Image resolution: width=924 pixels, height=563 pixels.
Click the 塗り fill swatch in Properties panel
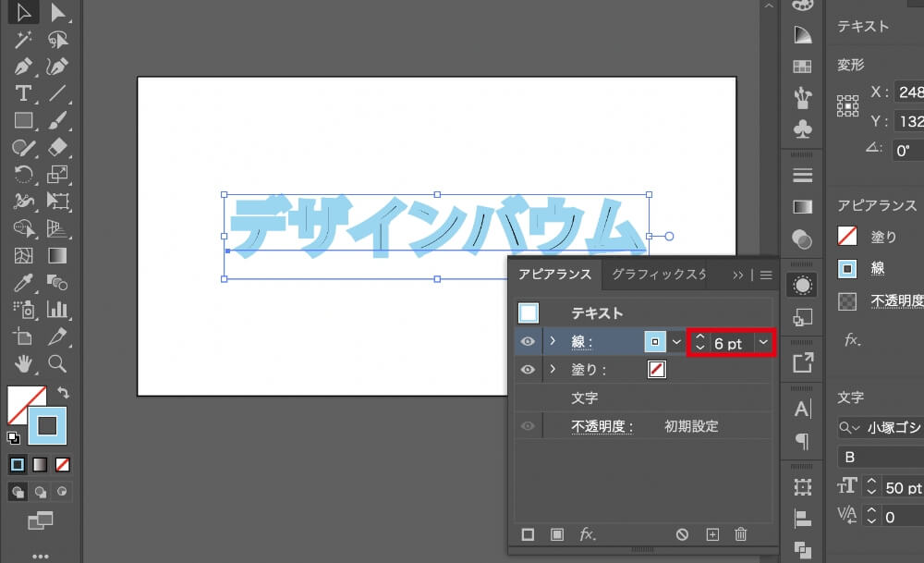click(847, 237)
